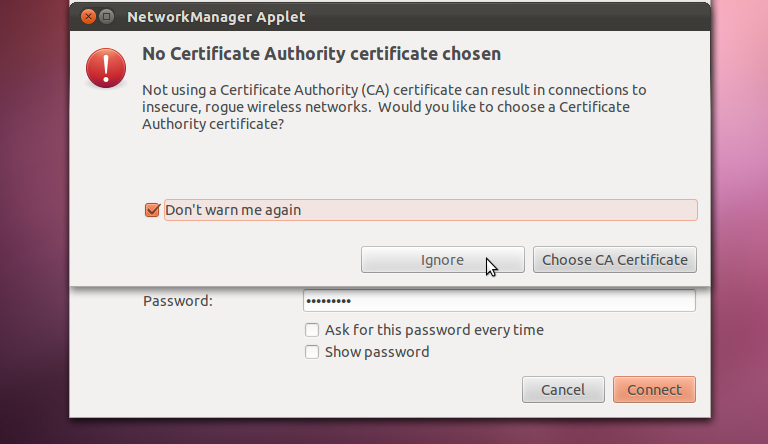Screen dimensions: 768x444
Task: Enable Ask for this password every time
Action: [x=312, y=330]
